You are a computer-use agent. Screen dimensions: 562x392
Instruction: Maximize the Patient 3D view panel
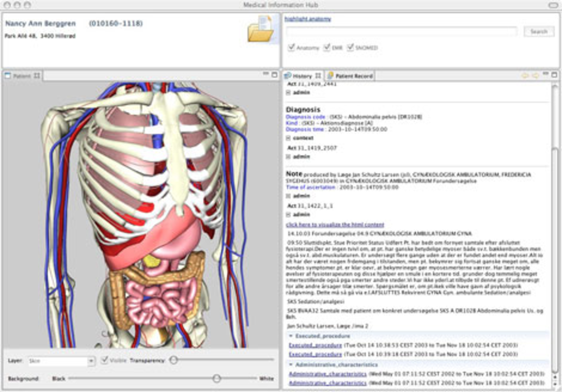point(275,74)
